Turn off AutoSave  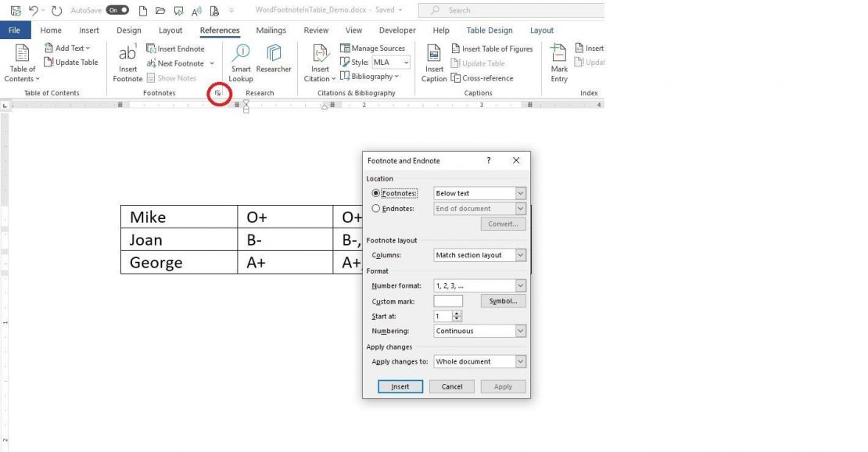click(x=116, y=10)
